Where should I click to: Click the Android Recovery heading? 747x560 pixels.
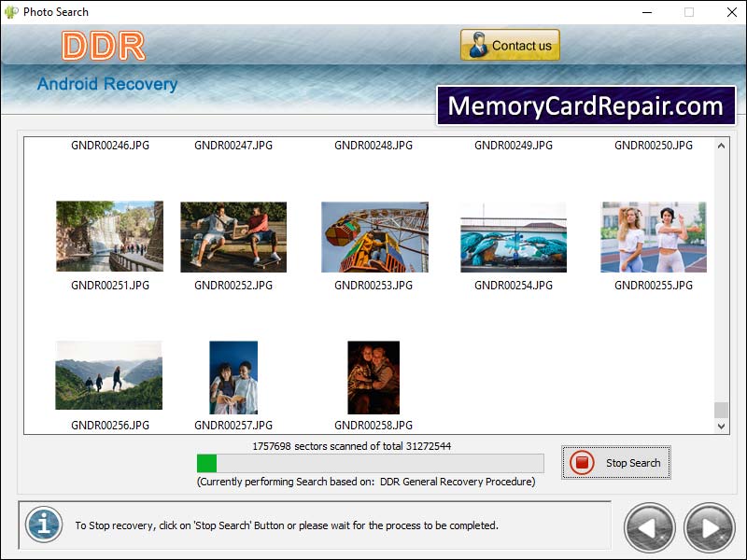point(107,84)
